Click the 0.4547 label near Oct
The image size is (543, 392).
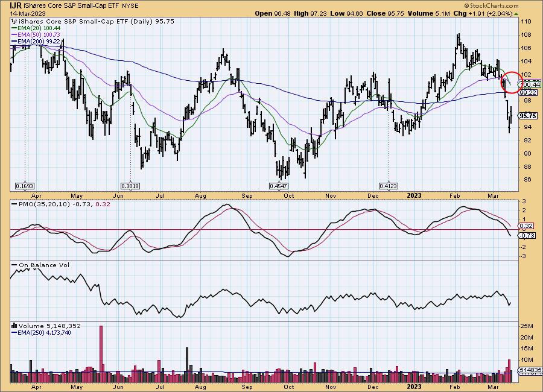click(x=278, y=186)
